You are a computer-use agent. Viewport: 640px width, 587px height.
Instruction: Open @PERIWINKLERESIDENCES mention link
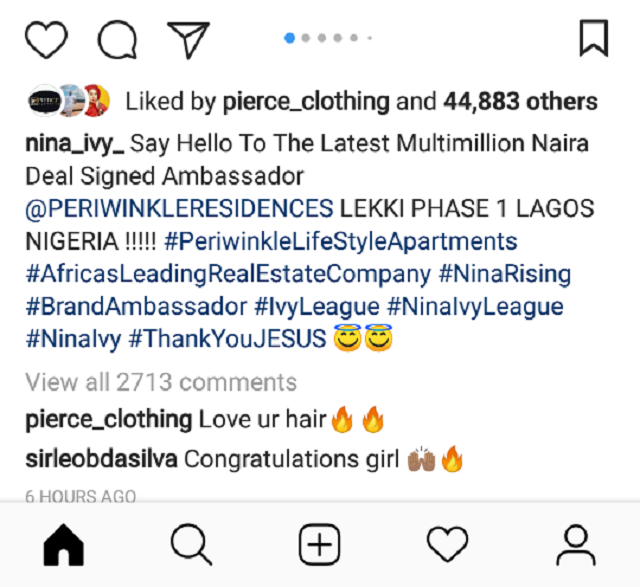click(180, 209)
